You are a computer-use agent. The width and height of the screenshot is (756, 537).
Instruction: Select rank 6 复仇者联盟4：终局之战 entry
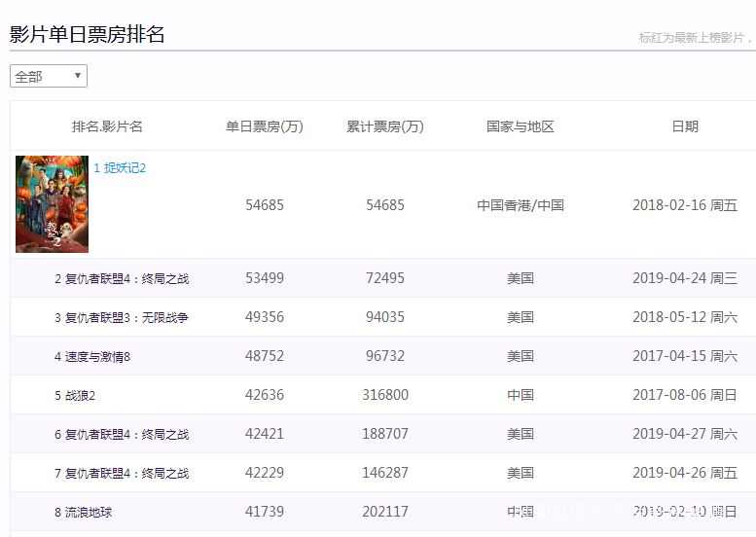126,435
